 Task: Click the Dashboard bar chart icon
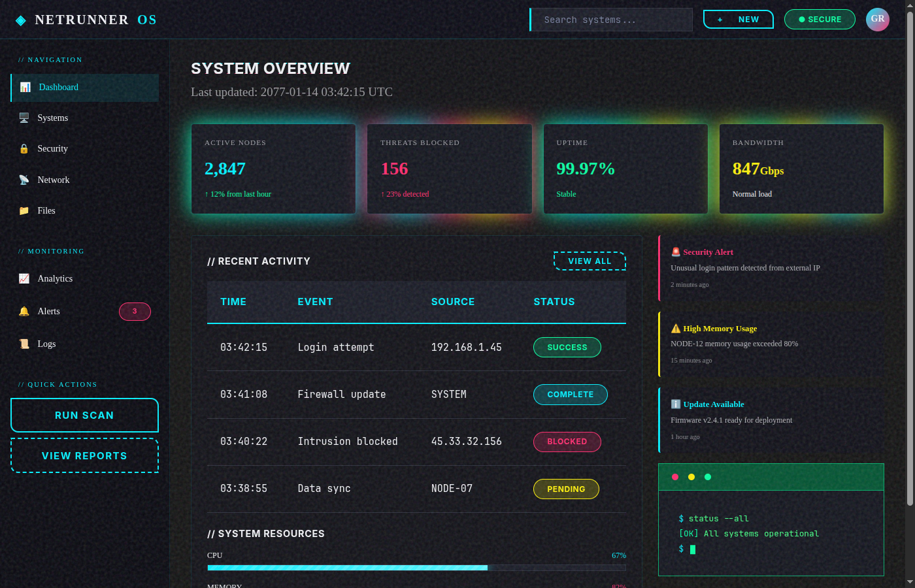pyautogui.click(x=25, y=87)
